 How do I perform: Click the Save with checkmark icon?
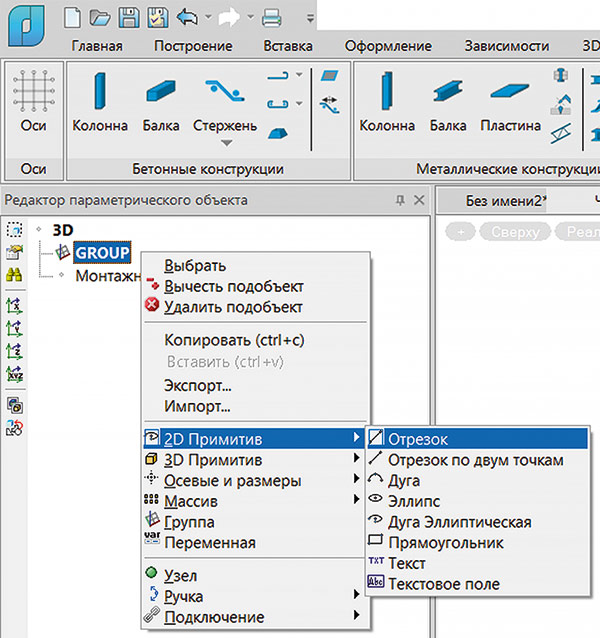point(158,18)
